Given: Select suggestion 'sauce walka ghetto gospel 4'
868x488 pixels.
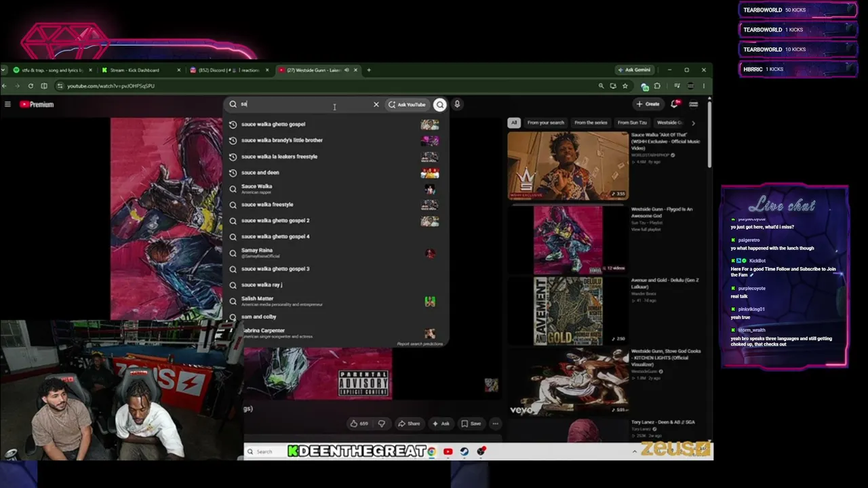Looking at the screenshot, I should click(336, 237).
